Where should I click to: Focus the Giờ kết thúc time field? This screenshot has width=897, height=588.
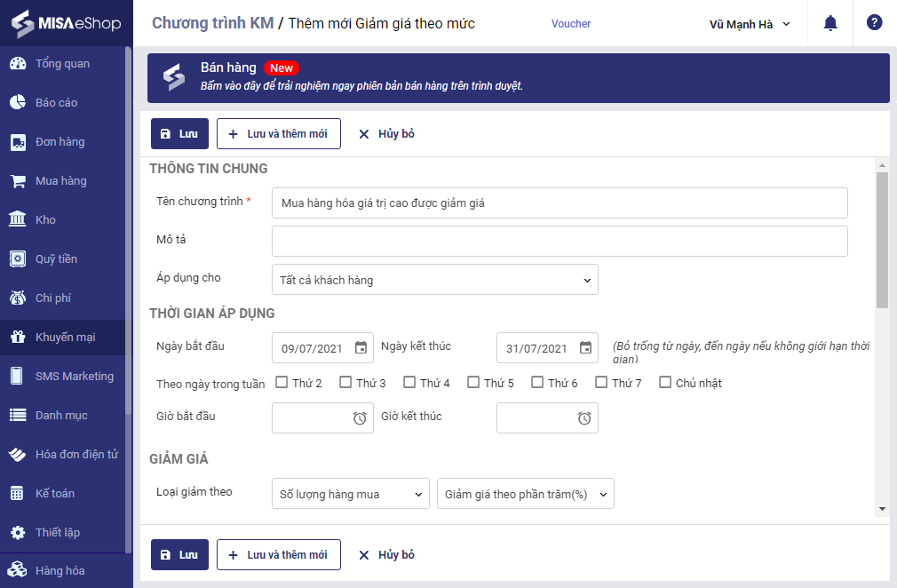pos(547,418)
